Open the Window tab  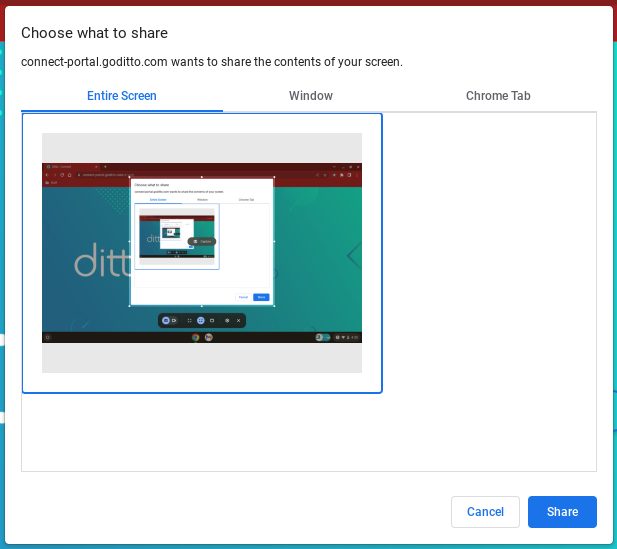[311, 96]
